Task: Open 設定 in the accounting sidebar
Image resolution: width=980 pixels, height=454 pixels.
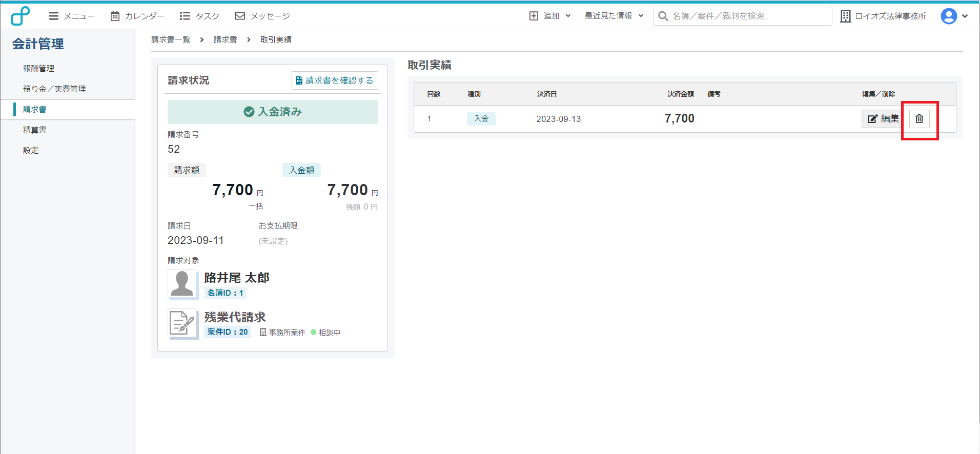Action: pyautogui.click(x=31, y=150)
